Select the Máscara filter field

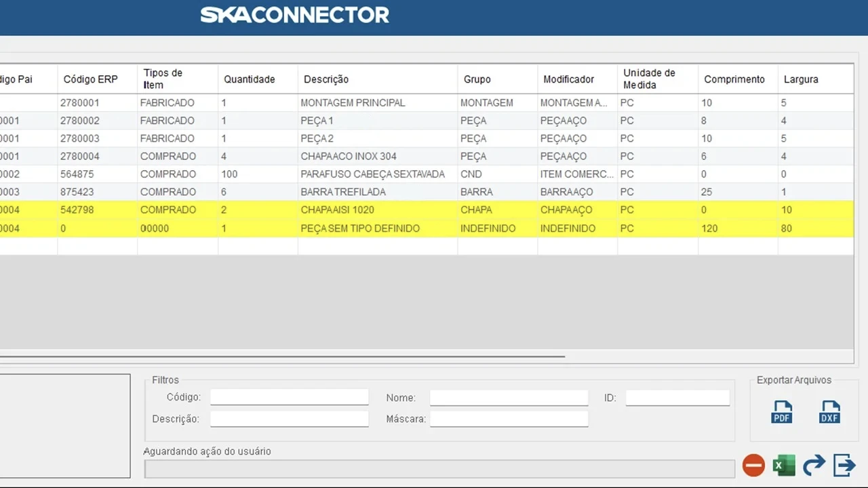[x=509, y=419]
